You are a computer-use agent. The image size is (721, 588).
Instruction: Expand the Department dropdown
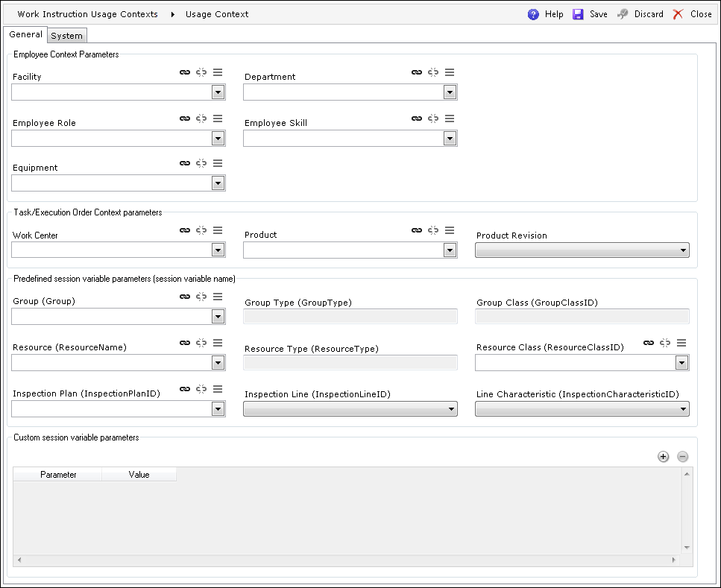pyautogui.click(x=450, y=92)
